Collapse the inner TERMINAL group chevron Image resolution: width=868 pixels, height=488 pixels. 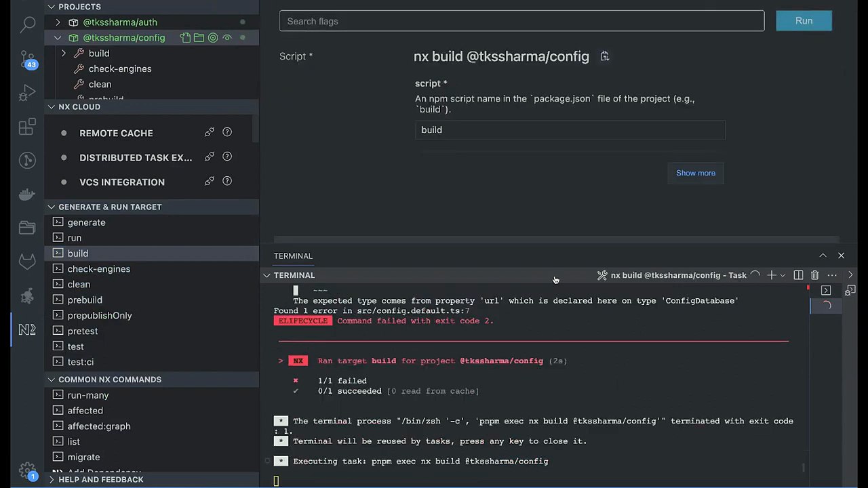coord(267,275)
